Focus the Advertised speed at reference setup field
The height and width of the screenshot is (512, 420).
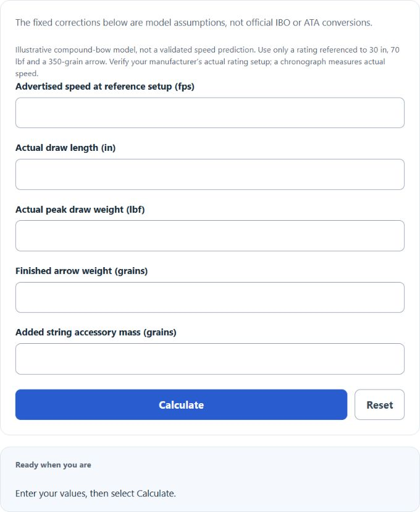pyautogui.click(x=210, y=113)
